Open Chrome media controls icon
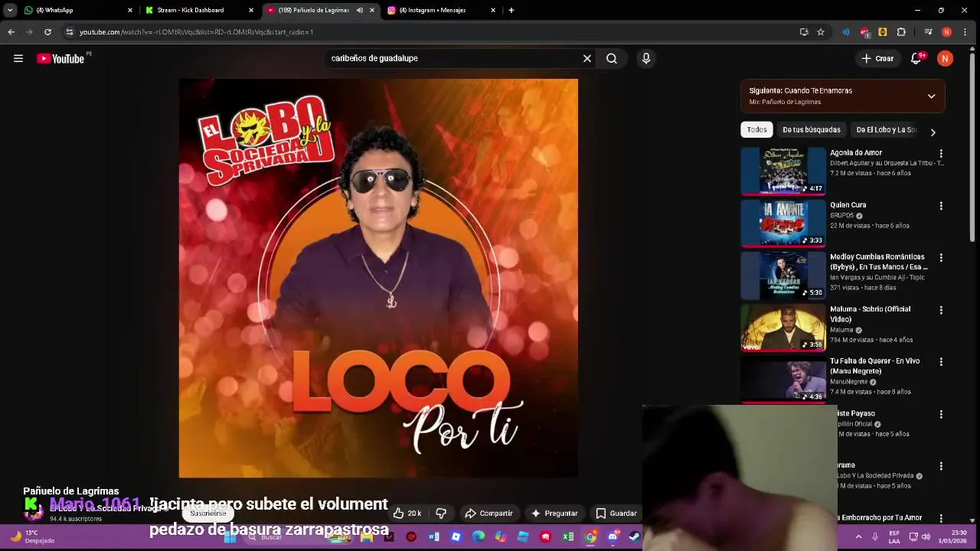 (x=928, y=32)
